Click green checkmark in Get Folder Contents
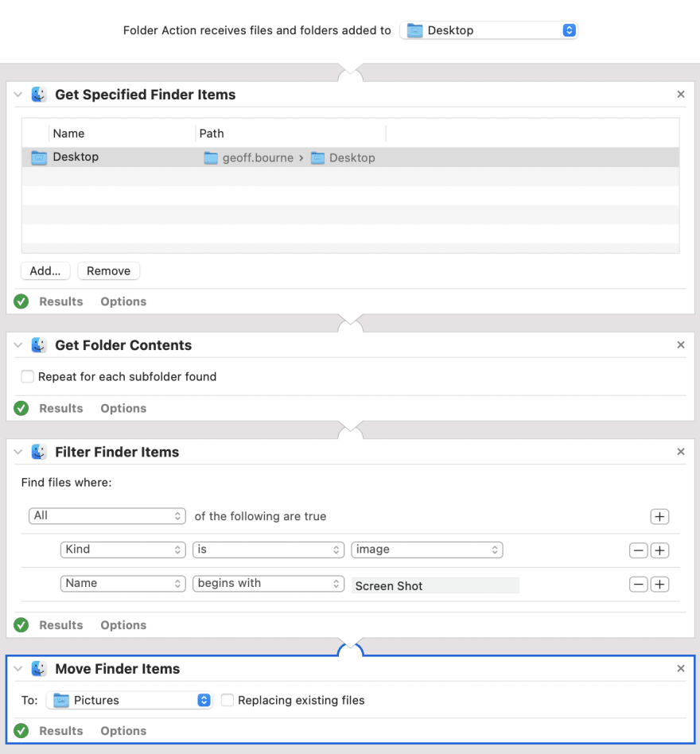700x754 pixels. 21,408
